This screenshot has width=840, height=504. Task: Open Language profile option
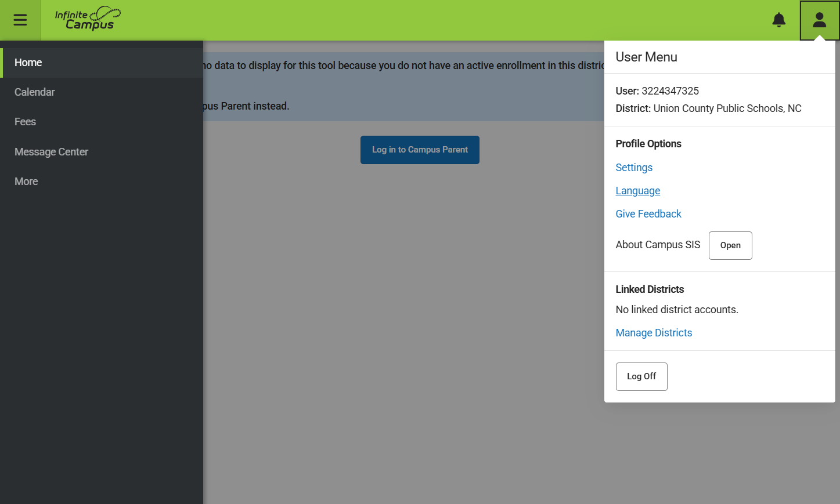638,191
